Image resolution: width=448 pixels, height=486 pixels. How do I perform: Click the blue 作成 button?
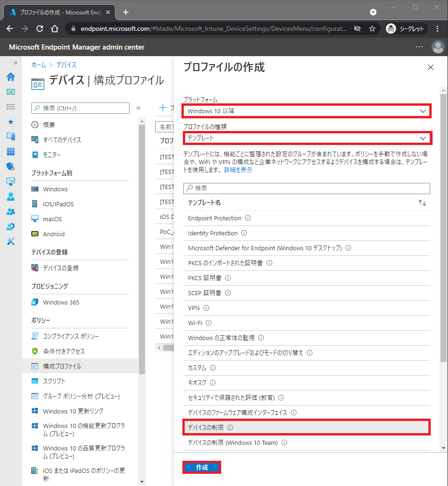click(202, 467)
